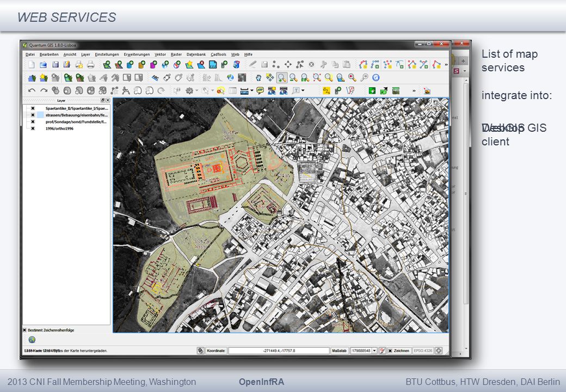Viewport: 566px width, 392px height.
Task: Click the Remove Layer red-X icon
Action: pyautogui.click(x=201, y=65)
